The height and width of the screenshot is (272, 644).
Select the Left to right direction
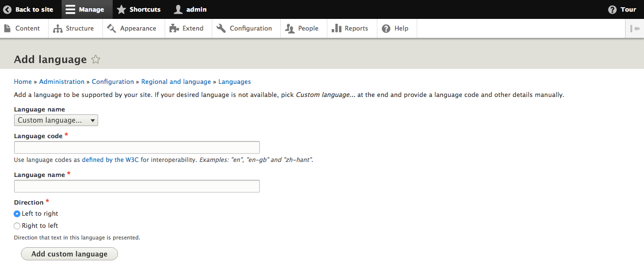[x=17, y=214]
